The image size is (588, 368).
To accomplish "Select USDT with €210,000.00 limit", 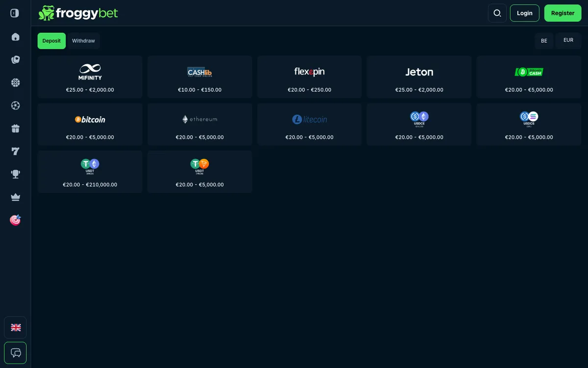I will (x=90, y=172).
